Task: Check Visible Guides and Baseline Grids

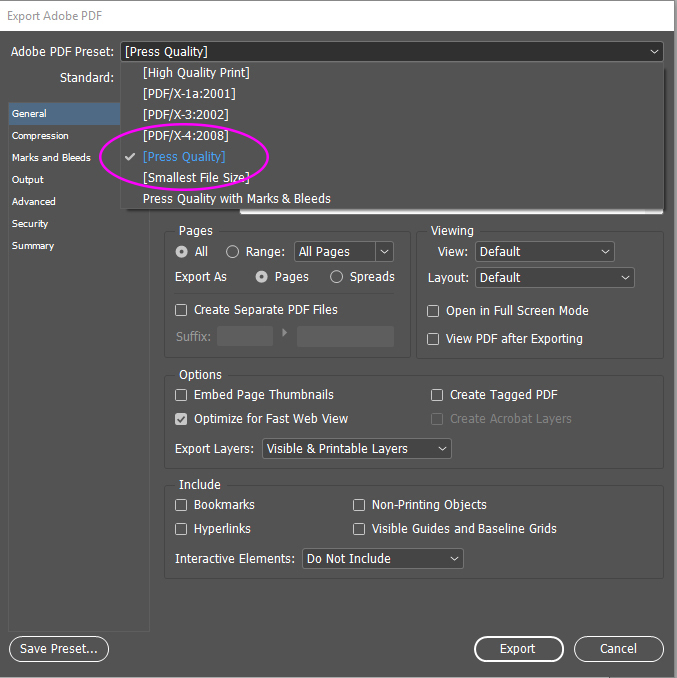Action: (x=359, y=529)
